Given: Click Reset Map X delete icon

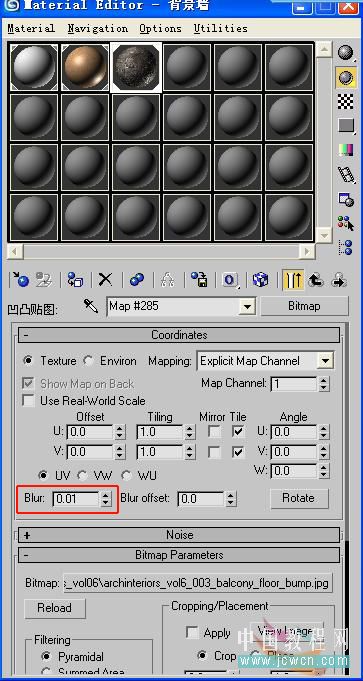Looking at the screenshot, I should [x=105, y=280].
